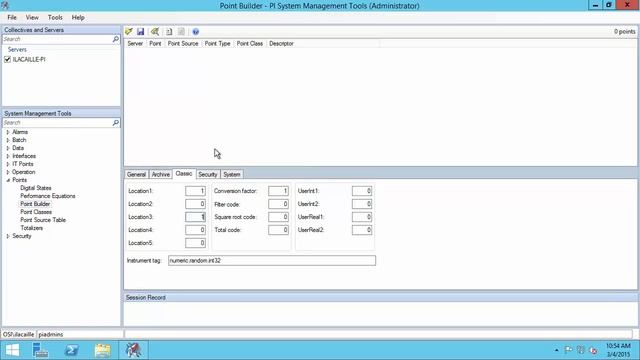The height and width of the screenshot is (360, 640).
Task: Expand the Alarms tree node
Action: pos(8,132)
